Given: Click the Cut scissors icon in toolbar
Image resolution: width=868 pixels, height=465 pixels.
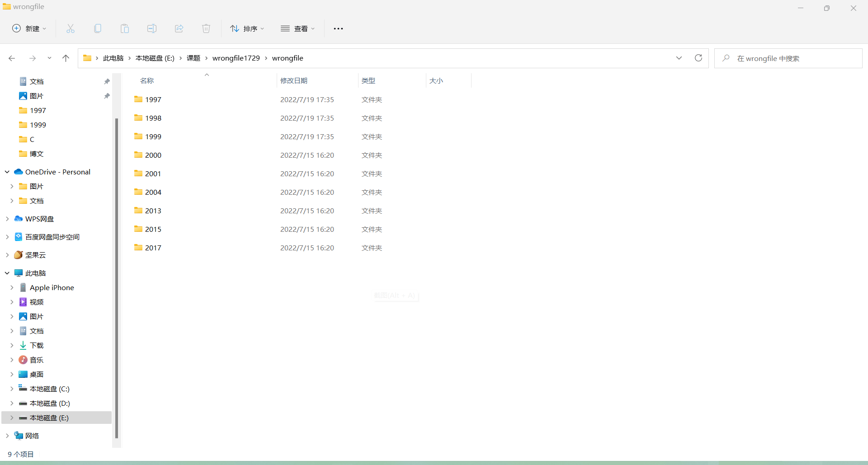Looking at the screenshot, I should [x=71, y=28].
